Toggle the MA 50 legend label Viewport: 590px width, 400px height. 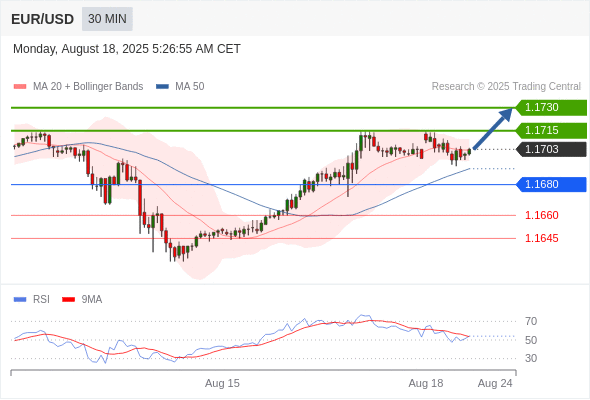pos(190,87)
